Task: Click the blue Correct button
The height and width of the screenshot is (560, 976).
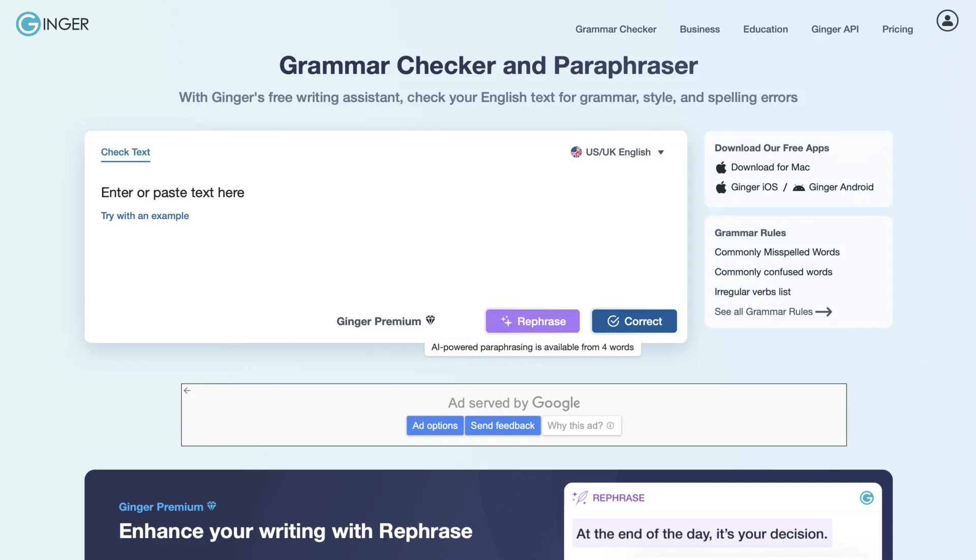Action: click(x=634, y=321)
